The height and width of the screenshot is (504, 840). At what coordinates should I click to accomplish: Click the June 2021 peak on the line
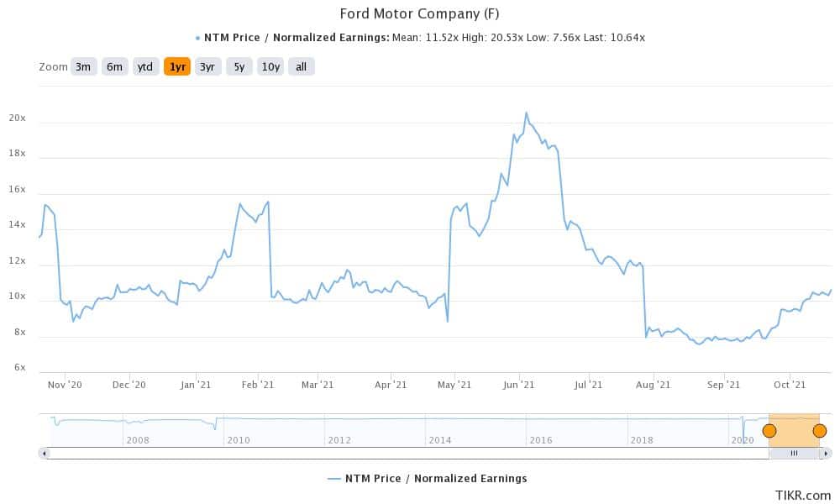pyautogui.click(x=527, y=113)
